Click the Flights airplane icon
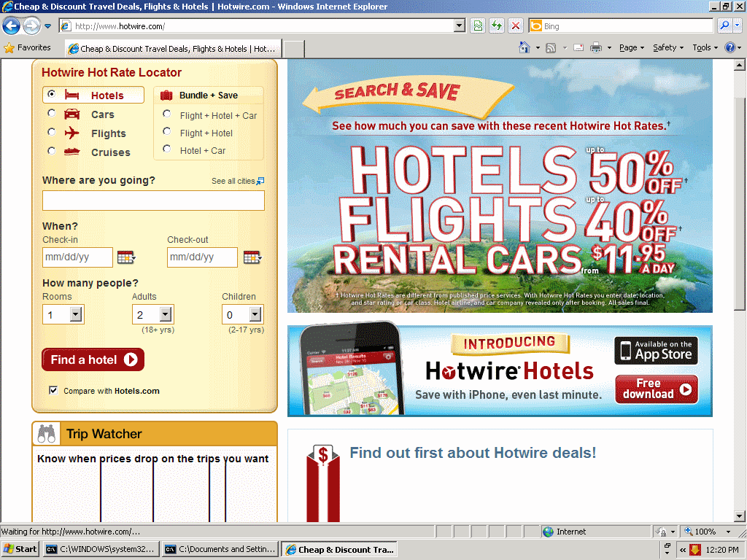Screen dimensions: 747x560 click(72, 133)
